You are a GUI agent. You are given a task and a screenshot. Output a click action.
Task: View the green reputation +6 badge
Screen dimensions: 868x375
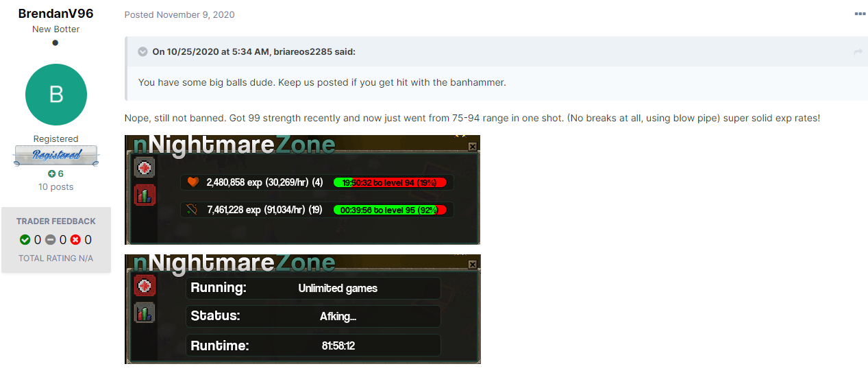click(x=55, y=173)
